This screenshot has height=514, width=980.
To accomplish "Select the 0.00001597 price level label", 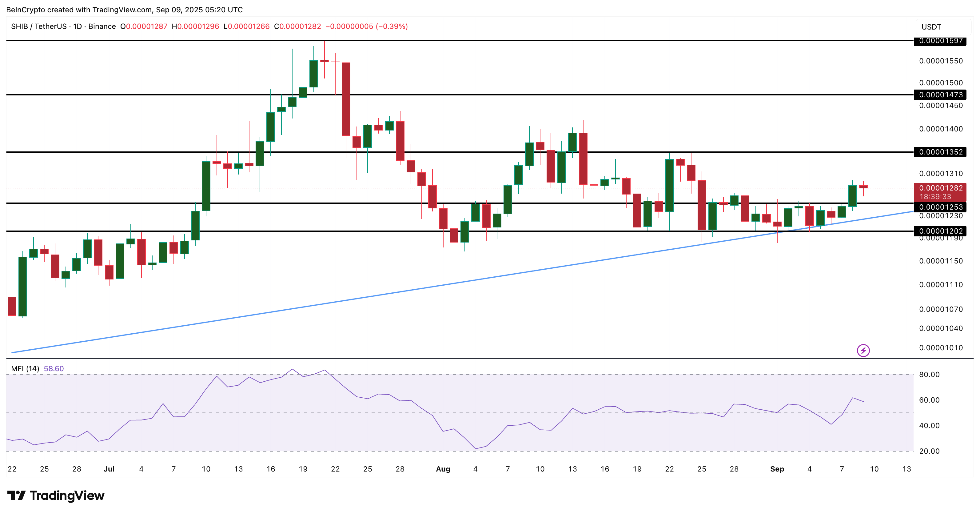I will point(940,41).
